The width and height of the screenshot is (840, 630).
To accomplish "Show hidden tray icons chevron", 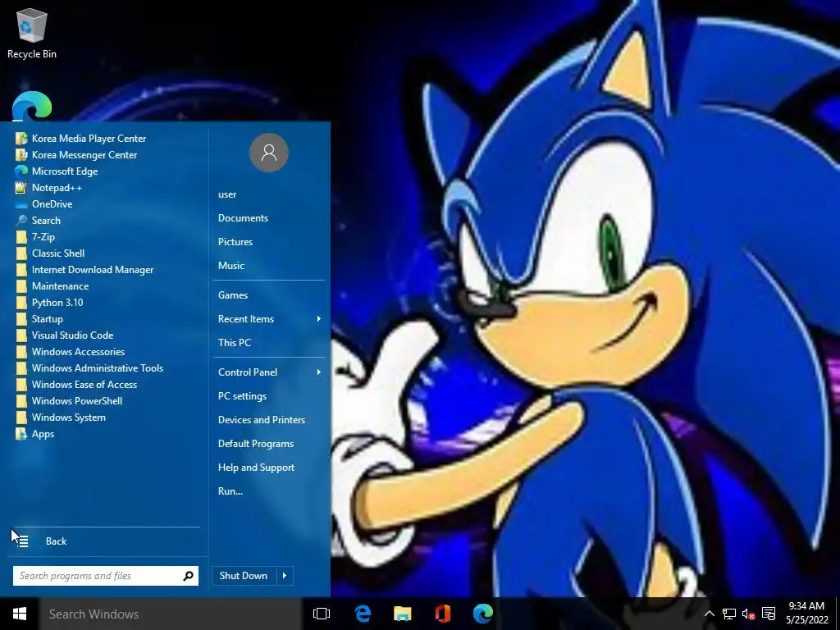I will tap(709, 614).
